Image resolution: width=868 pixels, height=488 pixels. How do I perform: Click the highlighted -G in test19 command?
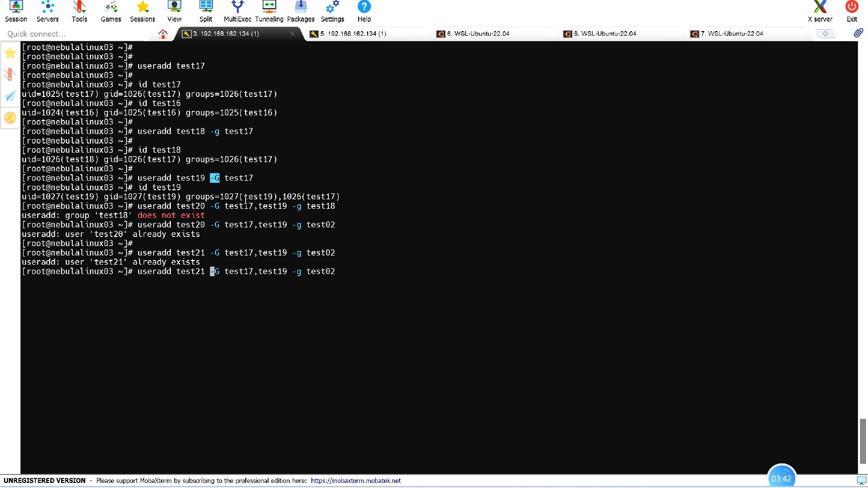pos(214,178)
